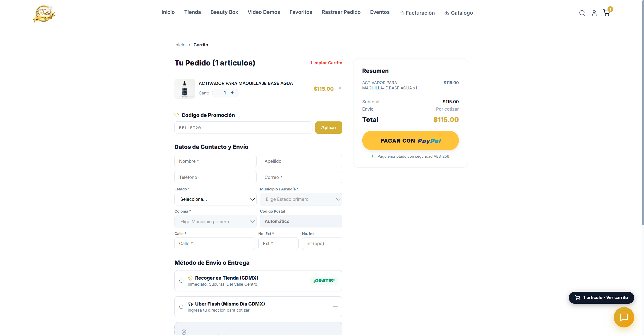Open the Estado dropdown
Viewport: 644px width, 335px height.
point(216,199)
